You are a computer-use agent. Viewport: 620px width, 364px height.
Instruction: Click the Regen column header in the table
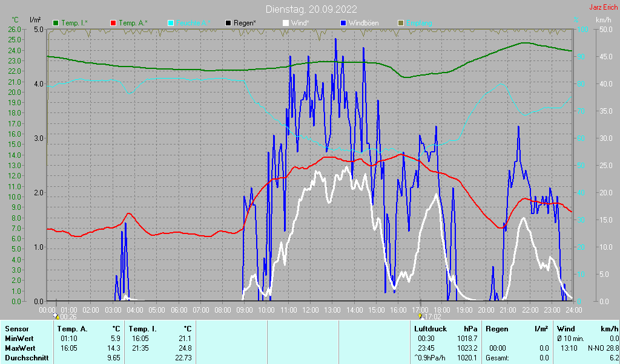497,329
